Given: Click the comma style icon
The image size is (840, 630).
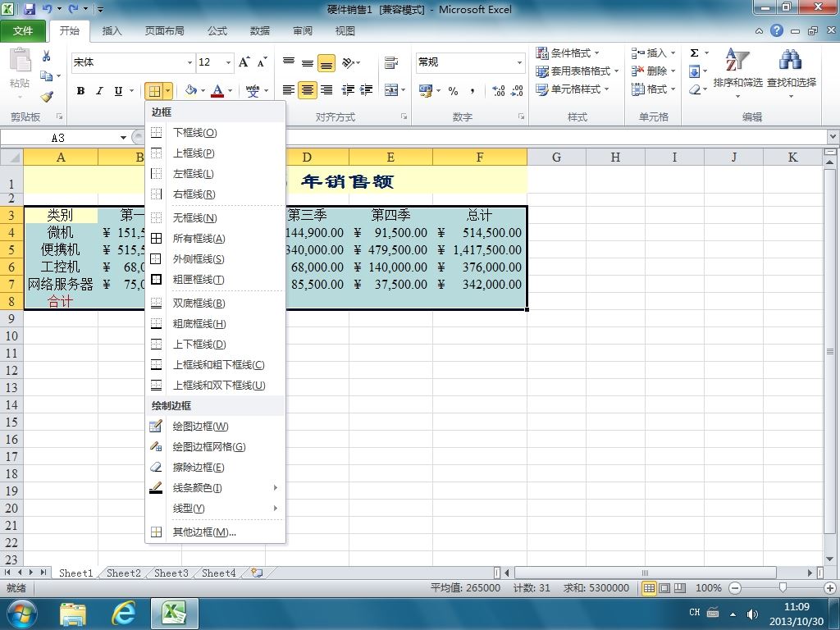Looking at the screenshot, I should tap(472, 90).
